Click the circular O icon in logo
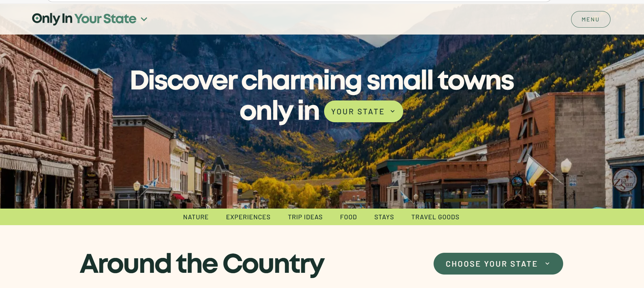Screen dimensions: 644x288 [37, 18]
